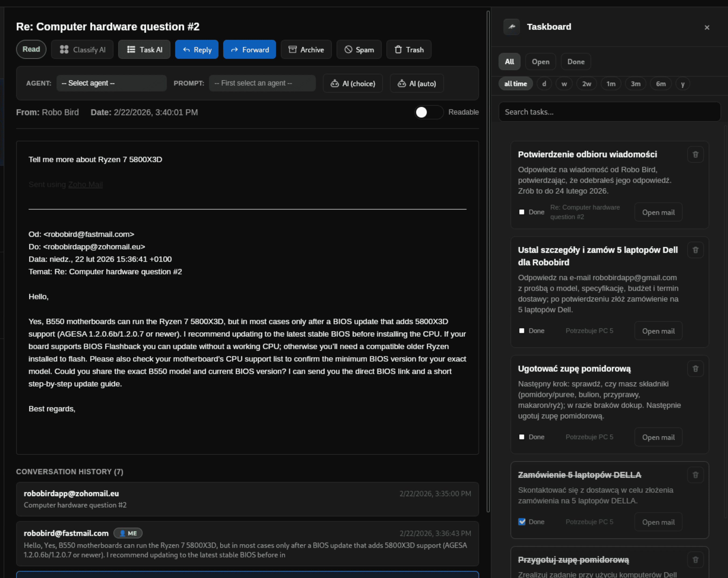Mark 'Potwierdzenie odbioru wiadomości' as Done
Image resolution: width=728 pixels, height=578 pixels.
tap(522, 212)
